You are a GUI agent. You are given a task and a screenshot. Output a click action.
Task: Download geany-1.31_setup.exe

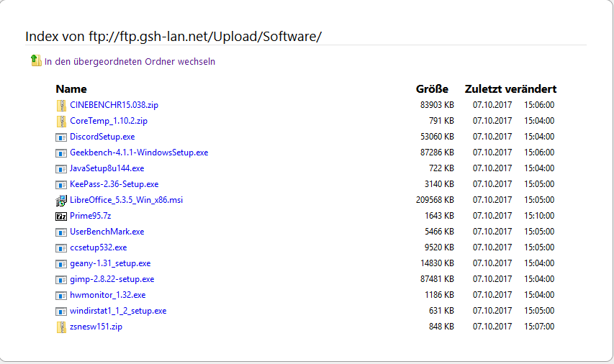(110, 263)
